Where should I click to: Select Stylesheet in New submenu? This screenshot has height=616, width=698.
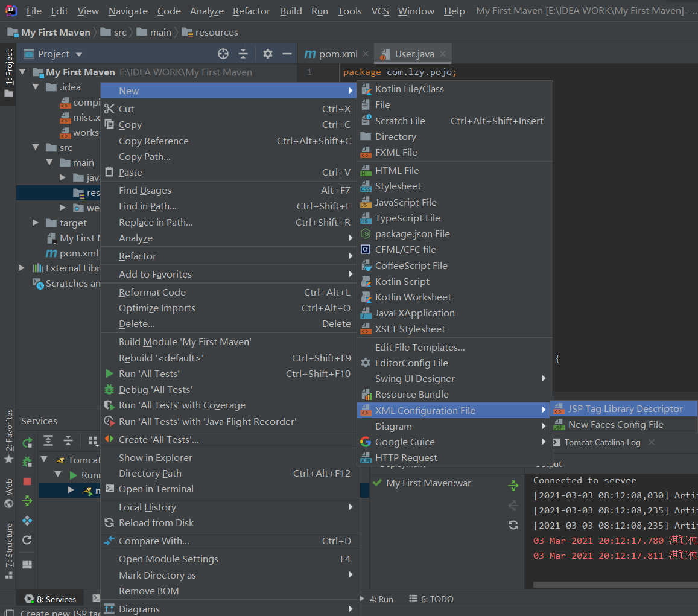(455, 186)
